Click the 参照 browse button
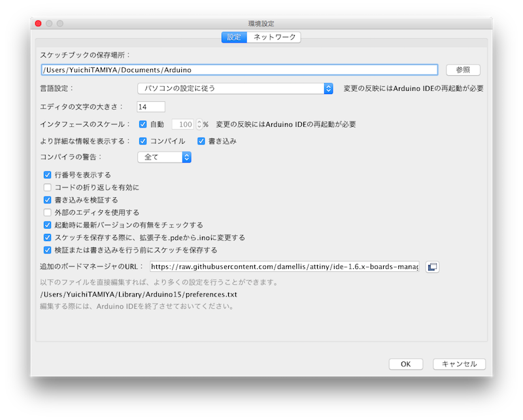 (463, 70)
